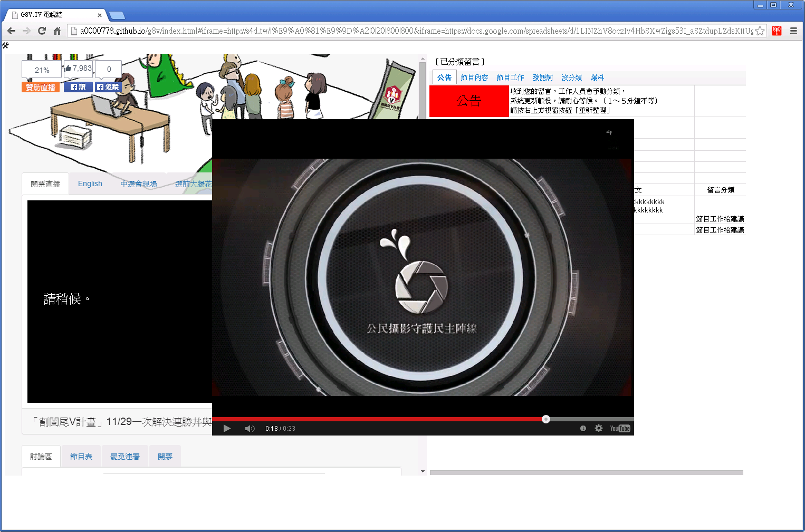Click scroll-down arrow of left panel scrollbar

click(x=423, y=471)
